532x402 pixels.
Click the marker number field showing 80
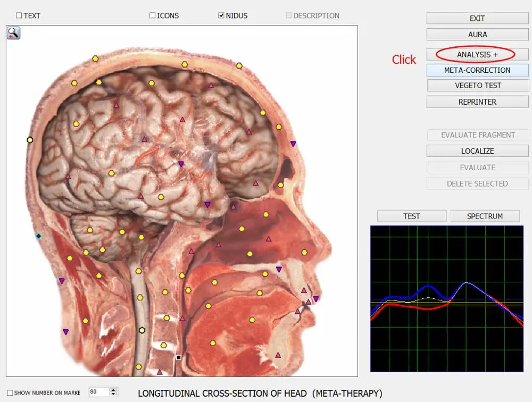click(x=98, y=392)
